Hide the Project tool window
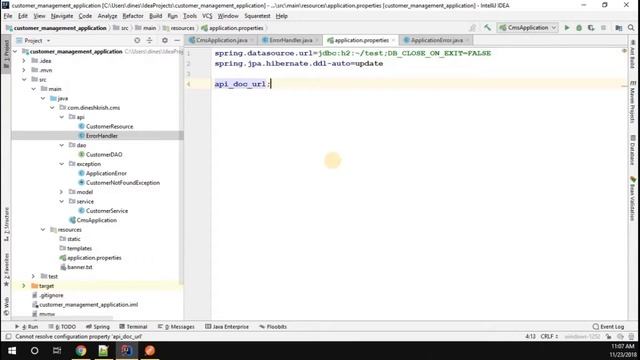Screen dimensions: 640x360 coord(177,40)
